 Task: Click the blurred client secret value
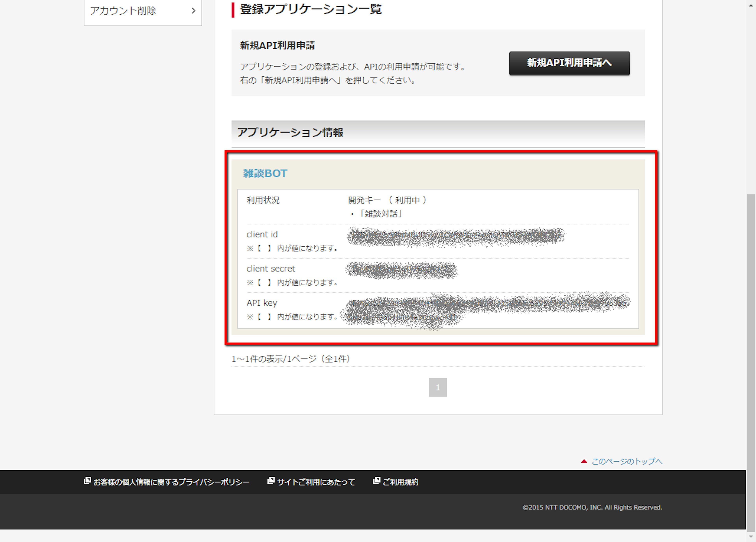point(402,270)
